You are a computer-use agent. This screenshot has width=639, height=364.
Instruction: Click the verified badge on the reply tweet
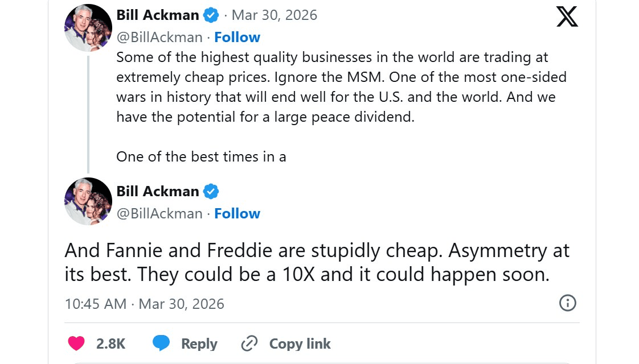tap(211, 192)
